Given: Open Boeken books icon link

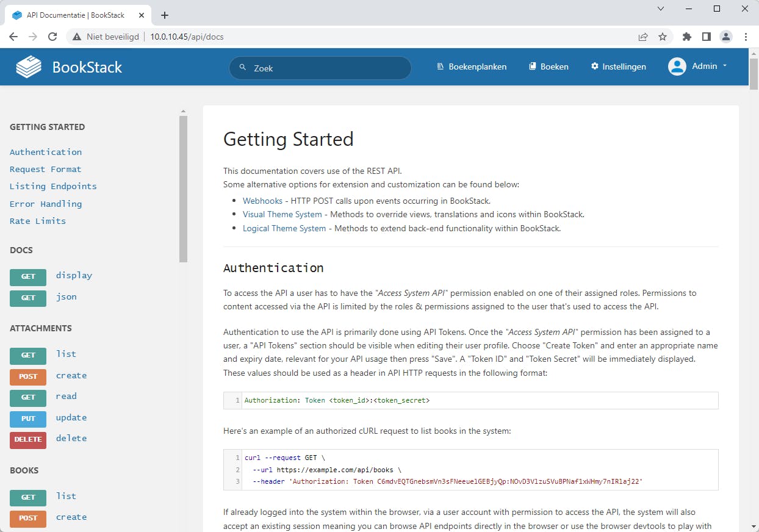Looking at the screenshot, I should pos(532,66).
